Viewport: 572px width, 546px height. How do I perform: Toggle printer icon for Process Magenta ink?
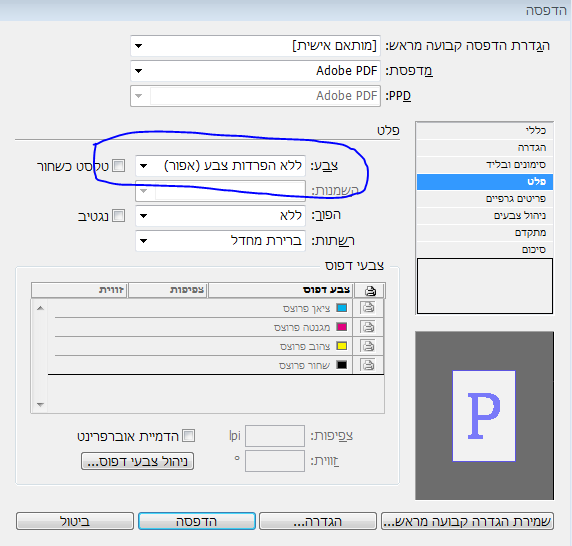(368, 326)
